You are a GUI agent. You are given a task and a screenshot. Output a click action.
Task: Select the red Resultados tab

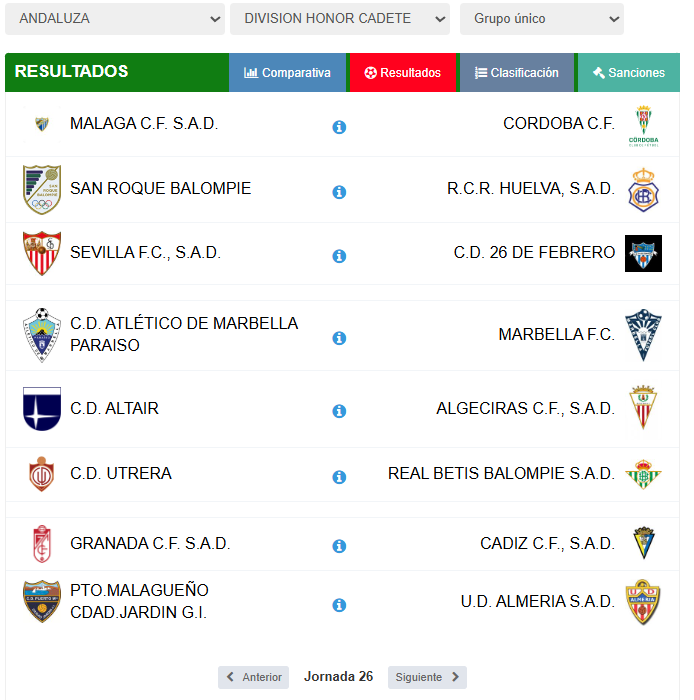click(x=403, y=72)
